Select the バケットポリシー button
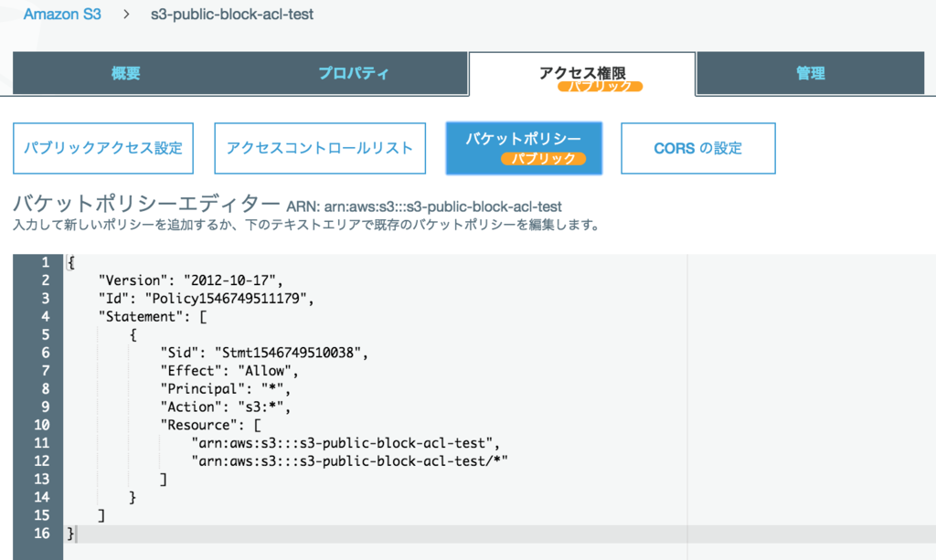This screenshot has width=936, height=560. pos(524,149)
